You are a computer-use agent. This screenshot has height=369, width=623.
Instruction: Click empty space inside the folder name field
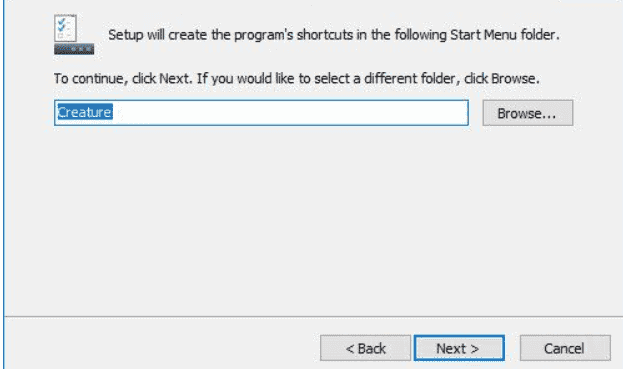[x=290, y=113]
